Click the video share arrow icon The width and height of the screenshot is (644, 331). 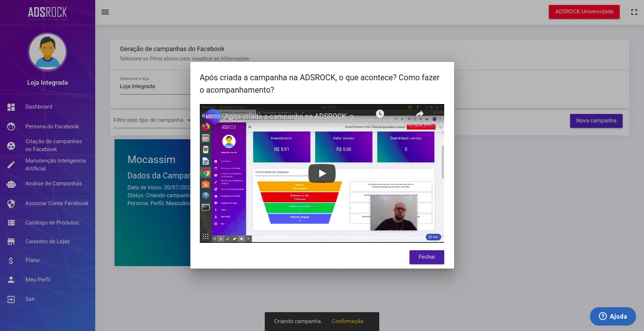[x=419, y=114]
